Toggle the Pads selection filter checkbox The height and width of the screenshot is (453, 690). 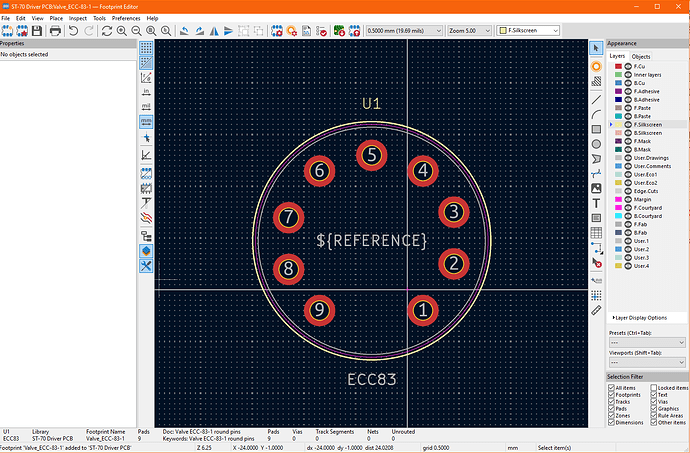coord(612,409)
